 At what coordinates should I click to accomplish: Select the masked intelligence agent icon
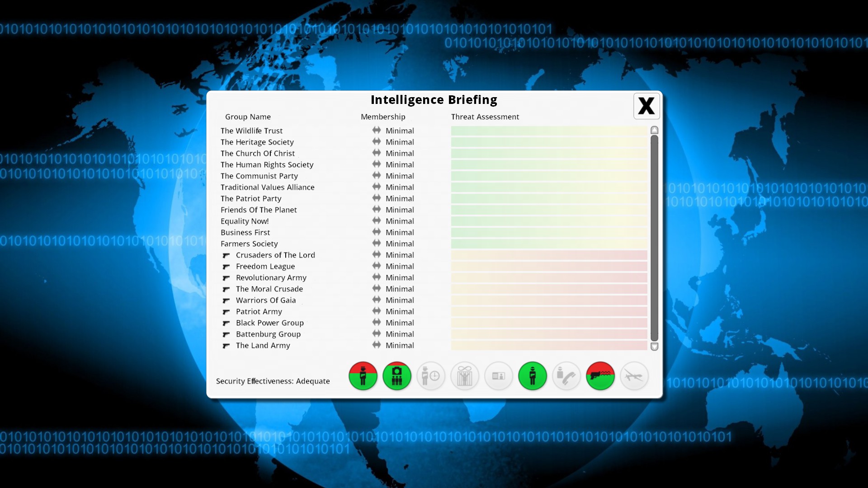[x=532, y=376]
